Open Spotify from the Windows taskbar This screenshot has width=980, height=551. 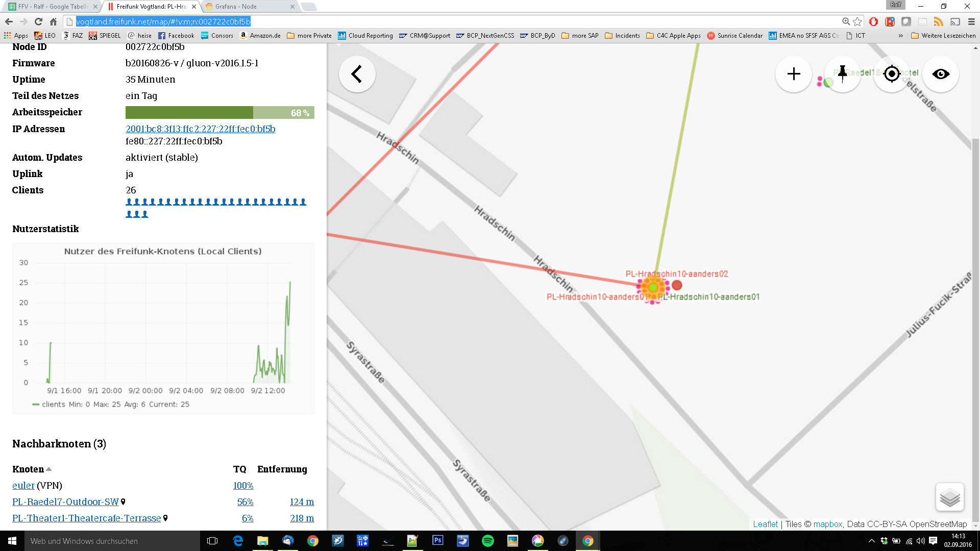487,541
